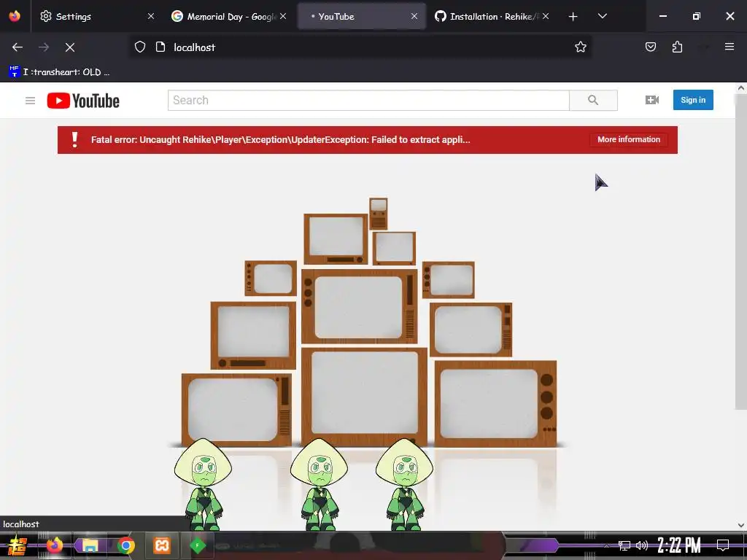This screenshot has height=560, width=747.
Task: Open the Extensions puzzle icon
Action: pyautogui.click(x=677, y=47)
